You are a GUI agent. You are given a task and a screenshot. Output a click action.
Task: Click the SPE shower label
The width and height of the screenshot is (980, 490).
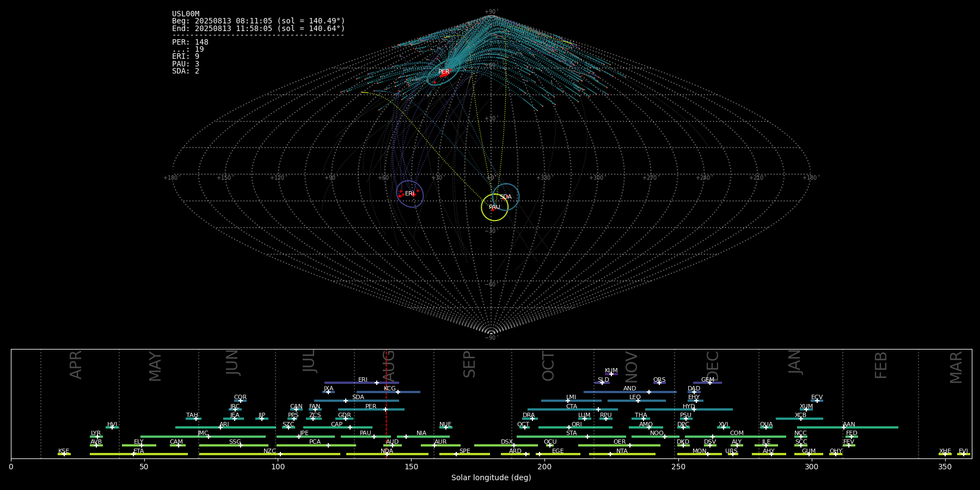(x=464, y=451)
